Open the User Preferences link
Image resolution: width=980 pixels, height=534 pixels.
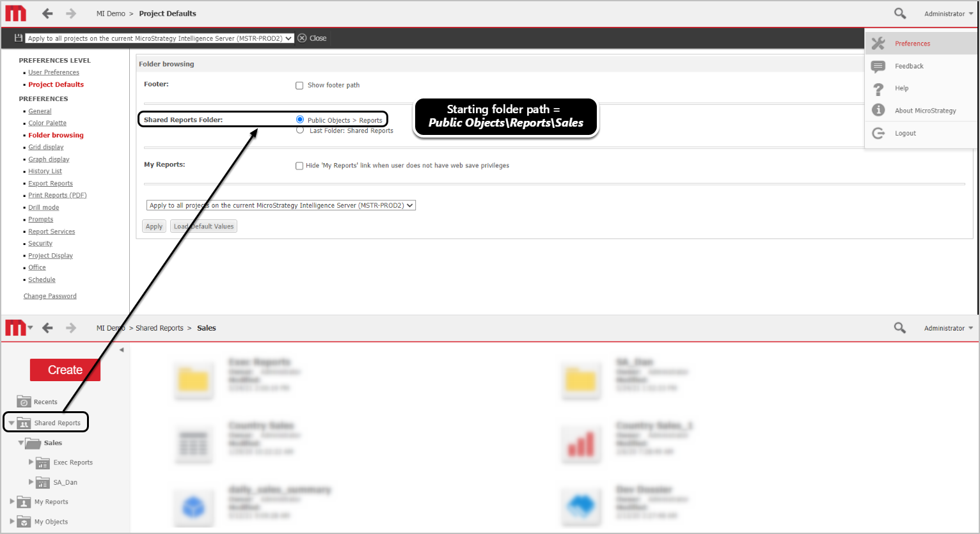(54, 72)
